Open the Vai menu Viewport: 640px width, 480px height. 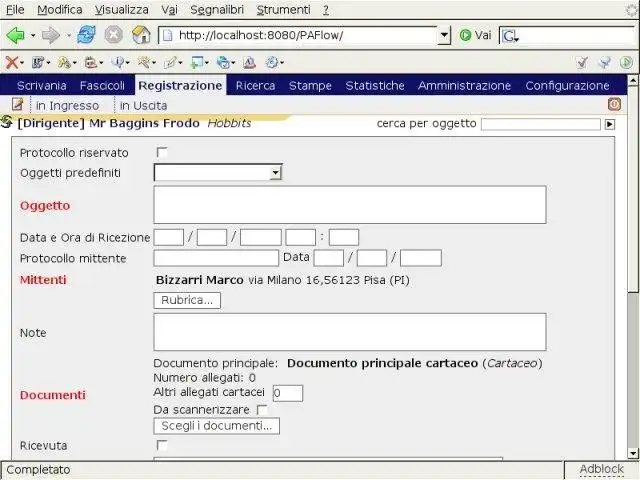(169, 9)
